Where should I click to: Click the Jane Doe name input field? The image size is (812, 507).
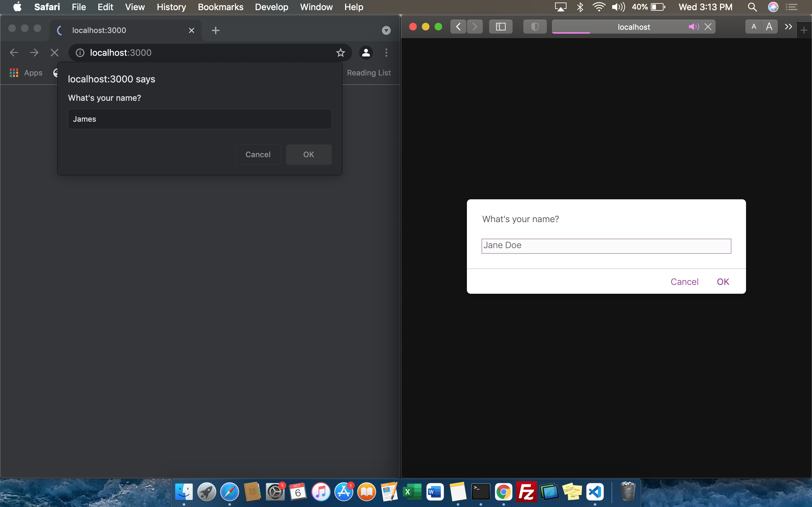606,246
